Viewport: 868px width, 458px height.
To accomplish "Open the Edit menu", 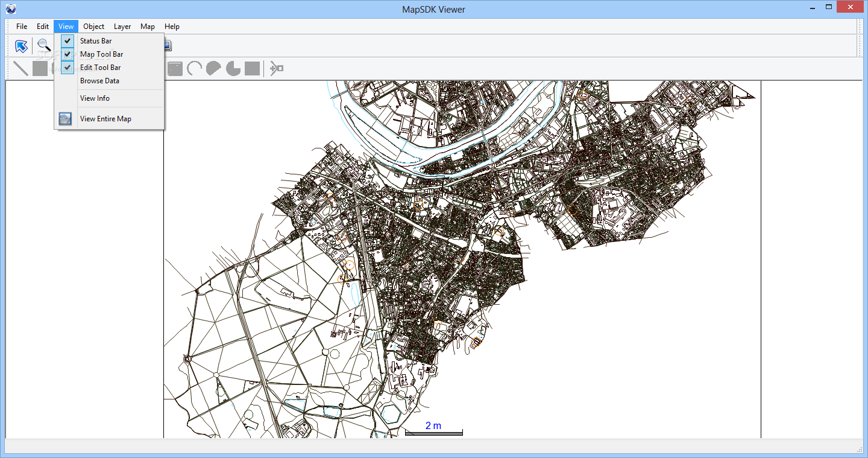I will point(43,27).
